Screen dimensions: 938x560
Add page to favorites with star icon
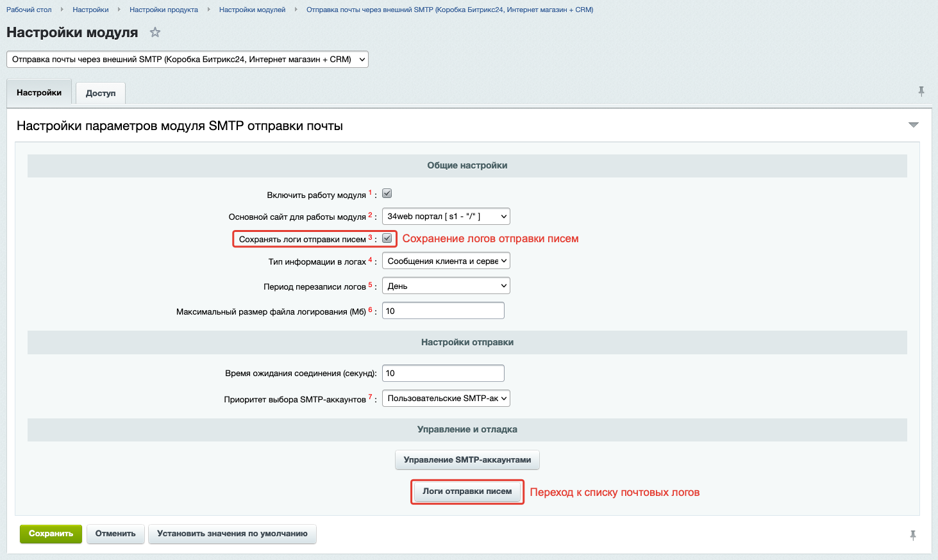click(x=155, y=32)
